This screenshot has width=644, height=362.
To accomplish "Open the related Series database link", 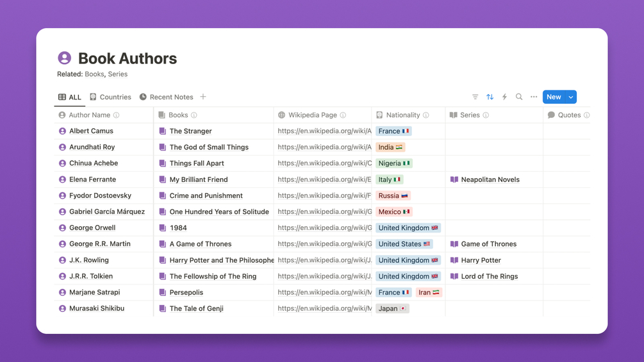I will [x=117, y=74].
